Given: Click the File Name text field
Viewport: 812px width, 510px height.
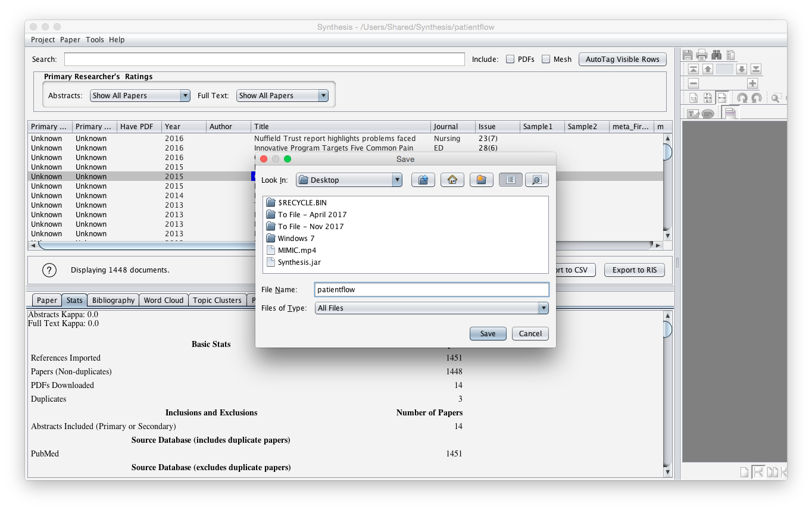Looking at the screenshot, I should click(x=431, y=290).
